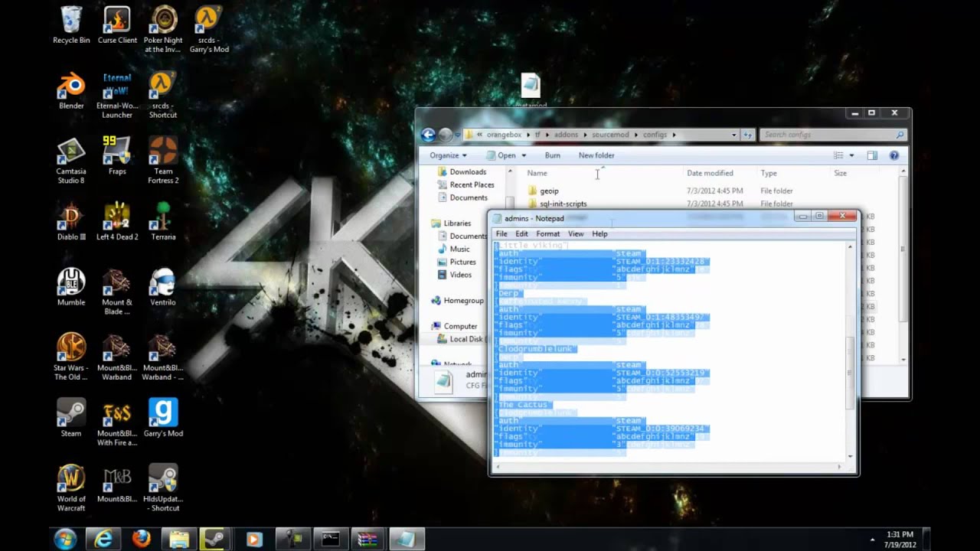Open Explorer help with the question mark icon
The width and height of the screenshot is (980, 551).
pos(893,155)
